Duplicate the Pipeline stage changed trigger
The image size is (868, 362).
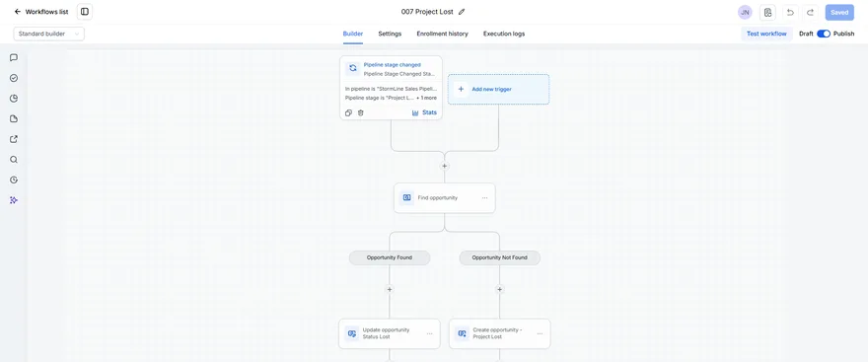pyautogui.click(x=348, y=112)
